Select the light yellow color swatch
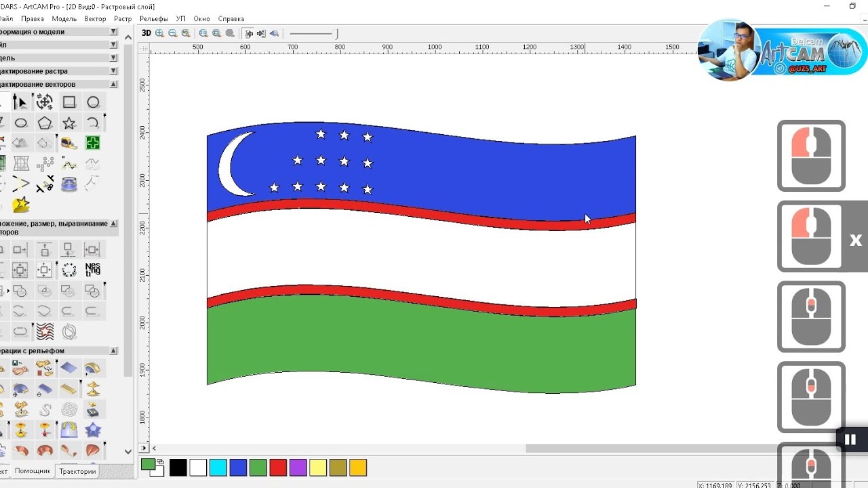This screenshot has width=868, height=488. coord(318,467)
